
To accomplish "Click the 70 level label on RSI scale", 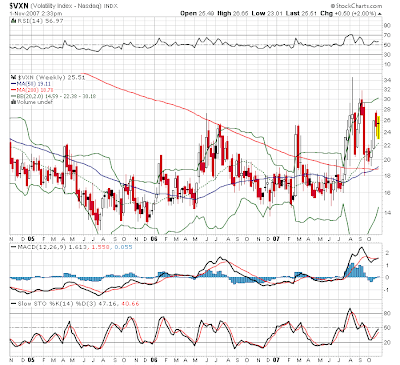I will pos(387,35).
